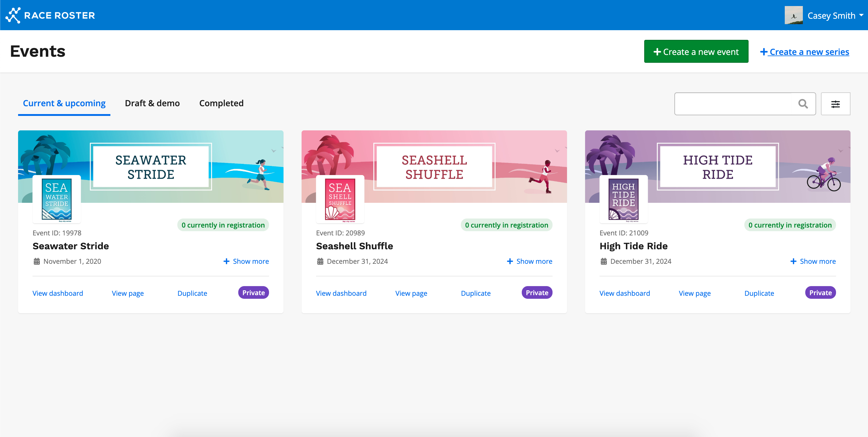This screenshot has height=437, width=868.
Task: Click the Race Roster logo icon
Action: (x=13, y=15)
